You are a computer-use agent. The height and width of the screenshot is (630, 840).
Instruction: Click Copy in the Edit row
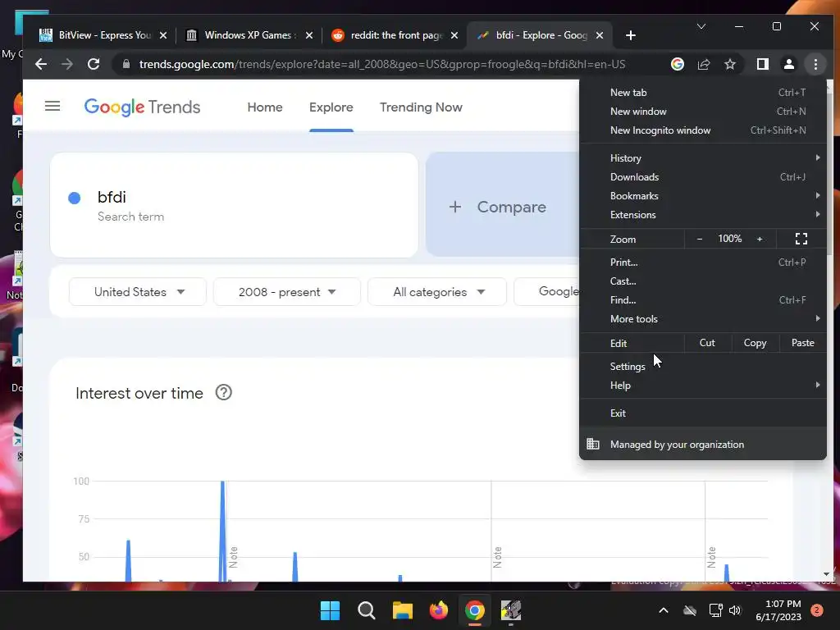coord(755,343)
